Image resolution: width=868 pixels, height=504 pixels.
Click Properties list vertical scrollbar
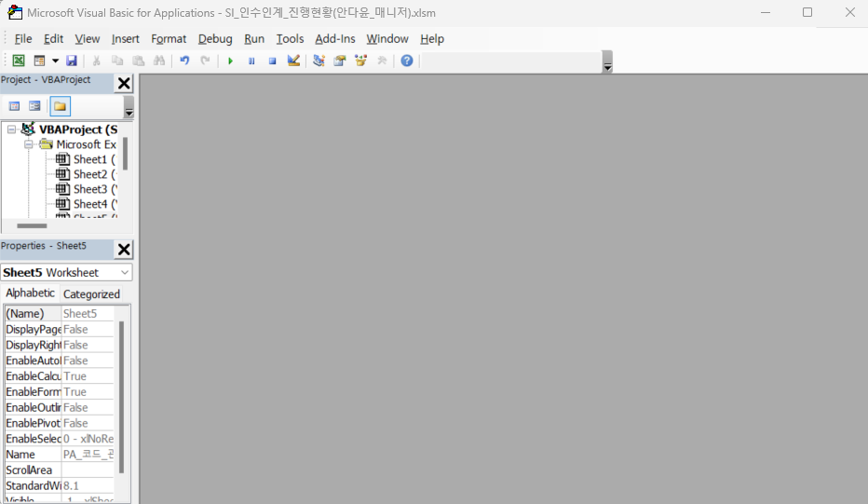[121, 397]
